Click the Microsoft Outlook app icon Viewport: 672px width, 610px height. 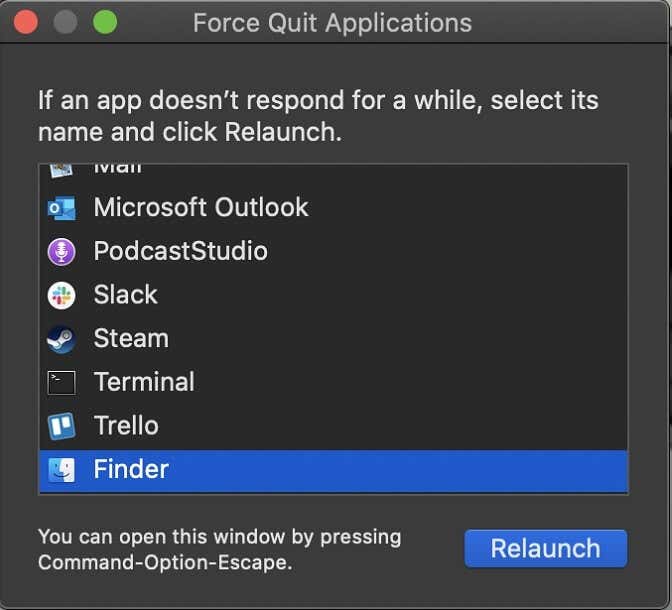[x=61, y=208]
